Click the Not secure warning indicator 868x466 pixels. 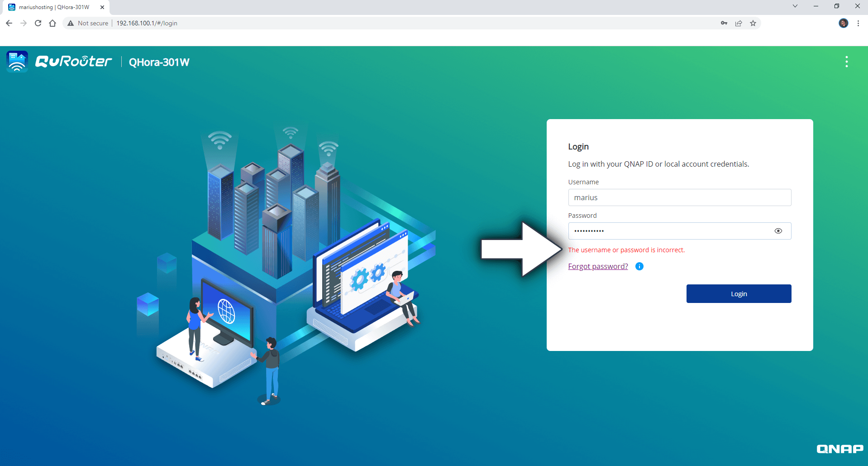click(88, 23)
